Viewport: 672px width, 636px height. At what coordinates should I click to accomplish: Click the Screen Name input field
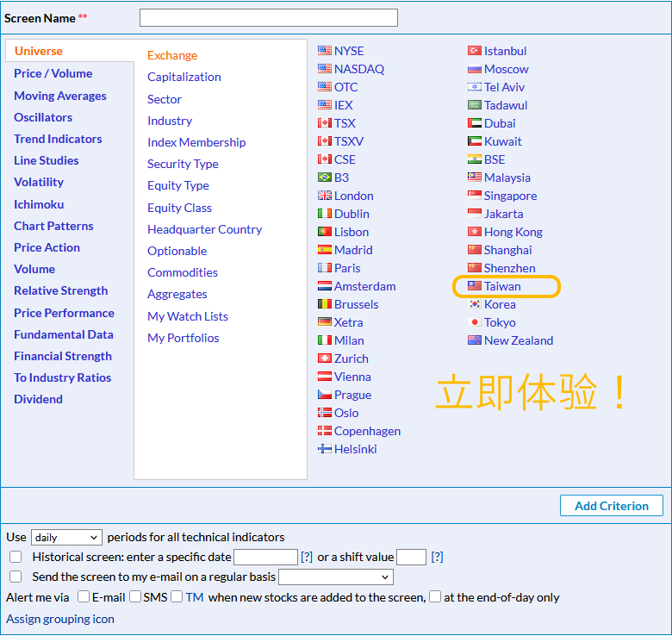(x=269, y=17)
